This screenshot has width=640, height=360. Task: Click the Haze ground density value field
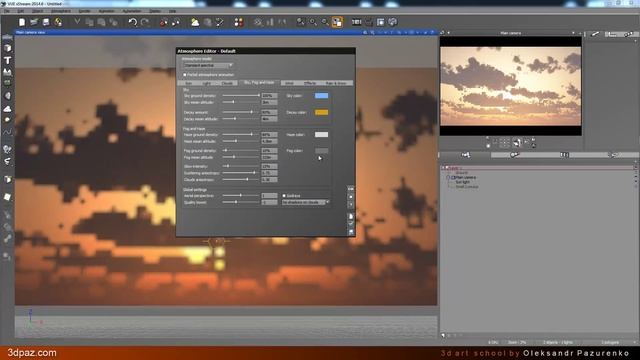point(269,134)
